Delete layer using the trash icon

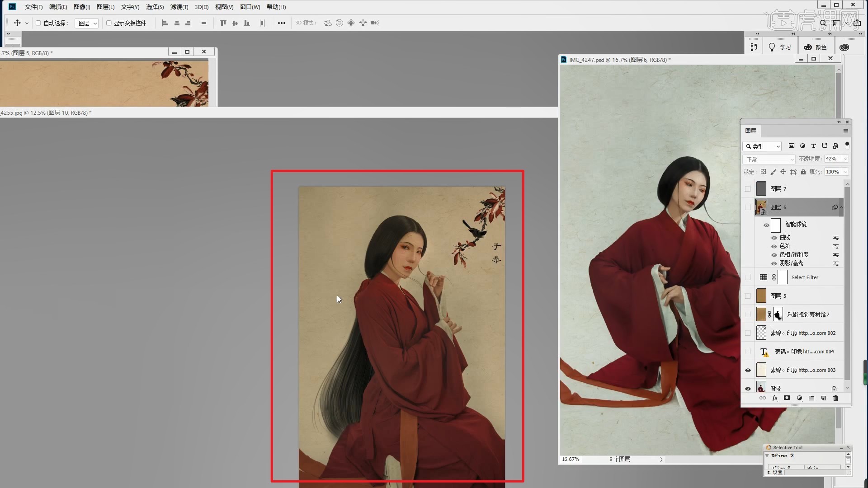click(x=835, y=398)
